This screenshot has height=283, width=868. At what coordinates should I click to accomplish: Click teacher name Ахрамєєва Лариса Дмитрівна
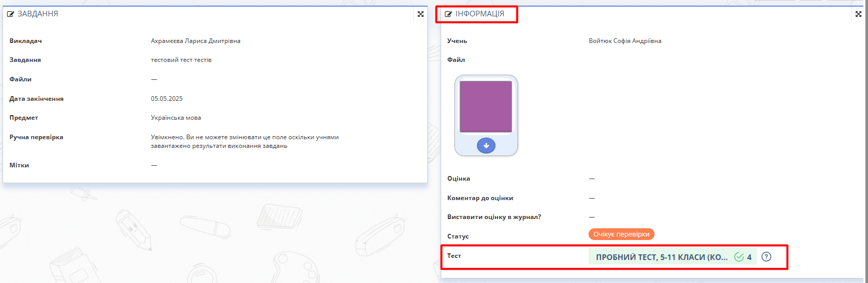click(x=196, y=41)
